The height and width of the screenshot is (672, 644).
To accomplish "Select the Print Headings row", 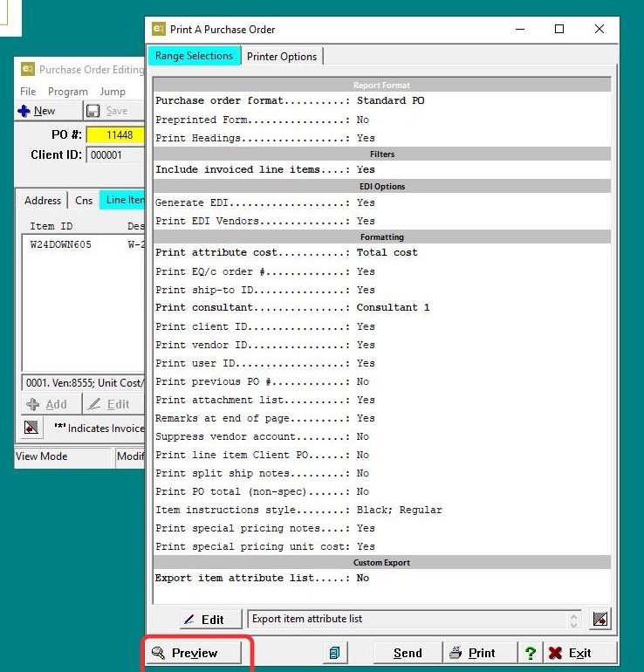I will [x=381, y=138].
